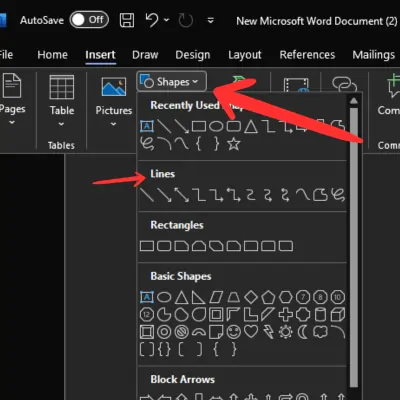This screenshot has width=400, height=400.
Task: Choose the plain curved connector under Lines
Action: pos(251,195)
